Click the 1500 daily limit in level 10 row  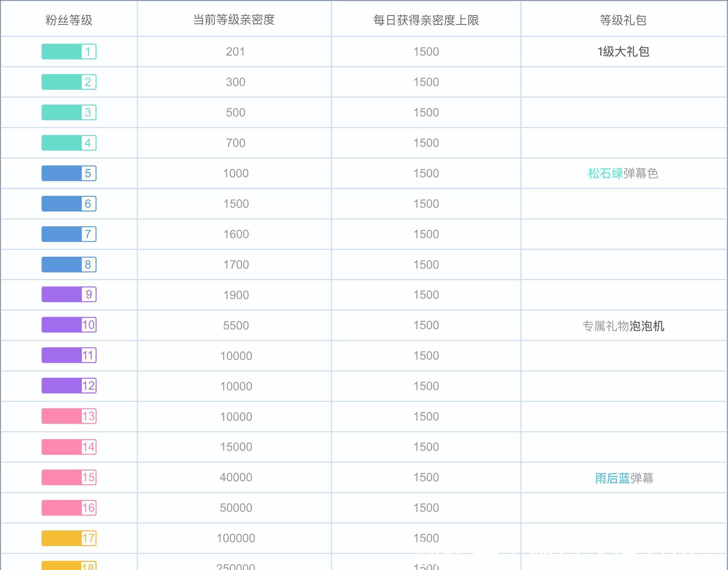[x=426, y=325]
